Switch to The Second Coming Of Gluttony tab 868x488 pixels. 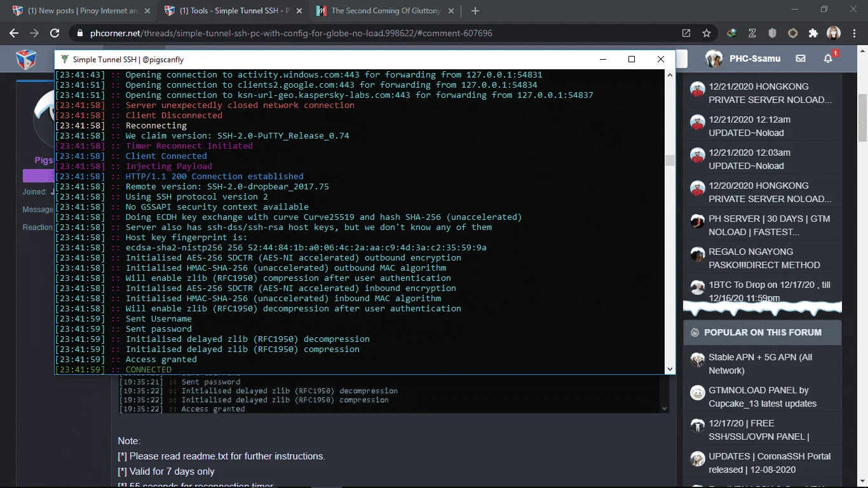coord(386,11)
